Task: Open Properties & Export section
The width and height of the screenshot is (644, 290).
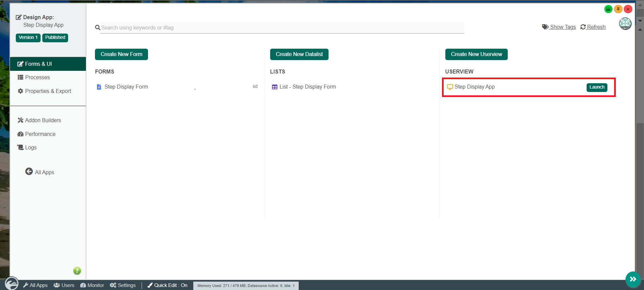Action: click(x=48, y=91)
